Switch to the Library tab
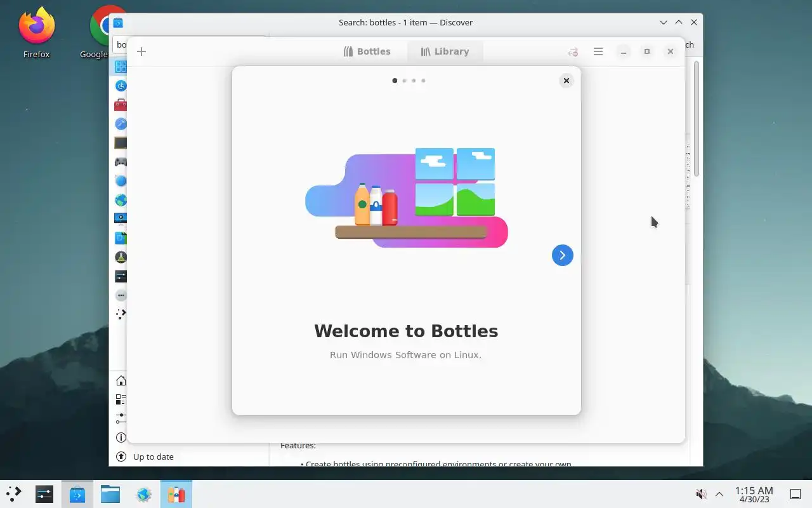This screenshot has width=812, height=508. (x=445, y=51)
